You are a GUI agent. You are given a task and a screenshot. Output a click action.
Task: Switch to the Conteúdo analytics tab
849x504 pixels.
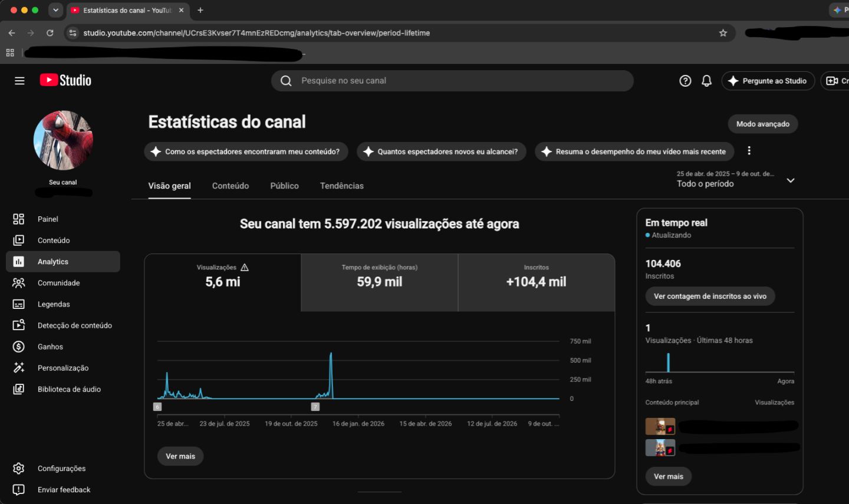coord(231,186)
